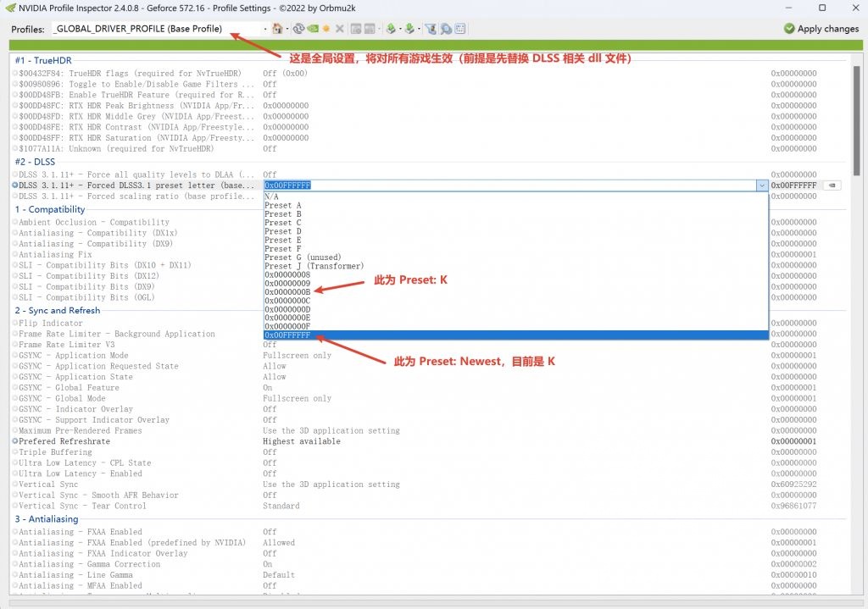Delete the current profile via X icon

pos(339,28)
